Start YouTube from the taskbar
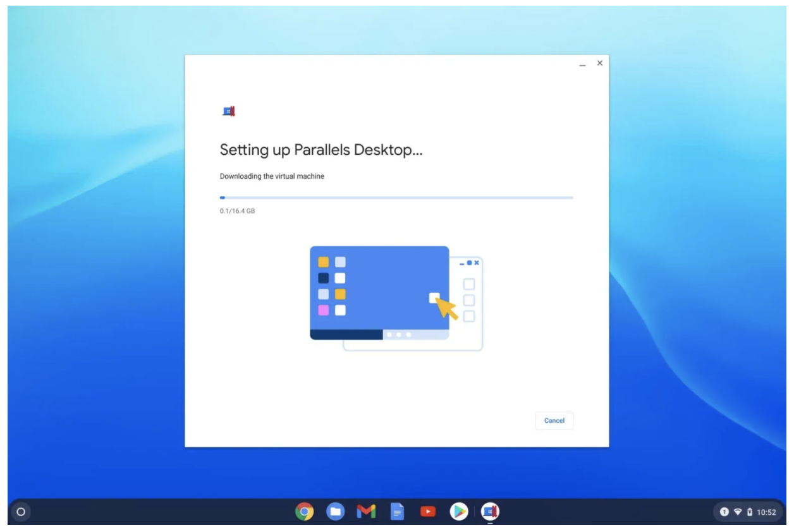Viewport: 794px width, 532px height. 427,512
